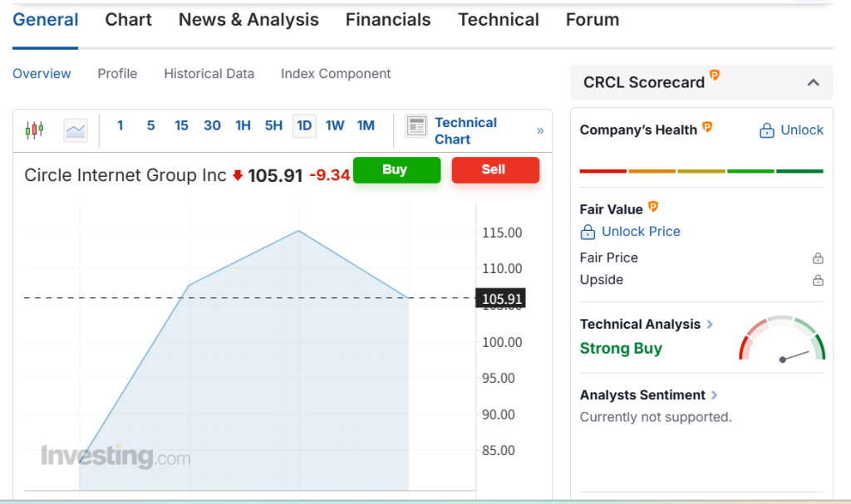Open Analysts Sentiment via its chevron
Image resolution: width=851 pixels, height=504 pixels.
714,395
